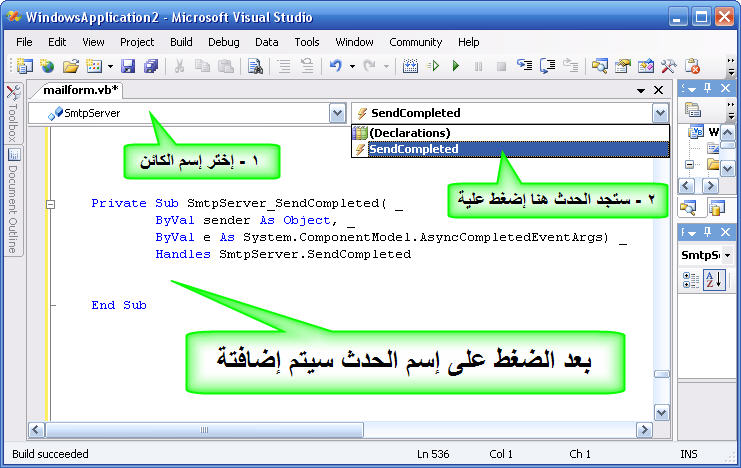The image size is (741, 468).
Task: Select the mailform.vb* document tab
Action: click(82, 90)
